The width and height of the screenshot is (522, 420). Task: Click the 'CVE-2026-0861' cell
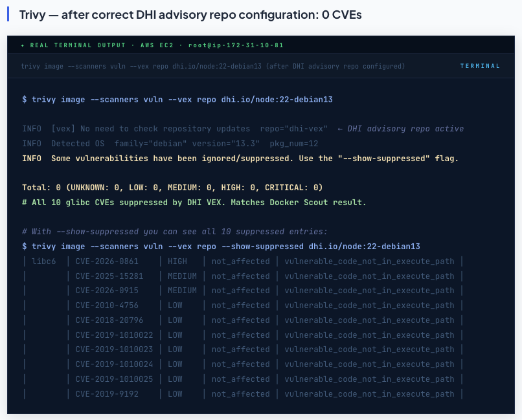(x=107, y=261)
